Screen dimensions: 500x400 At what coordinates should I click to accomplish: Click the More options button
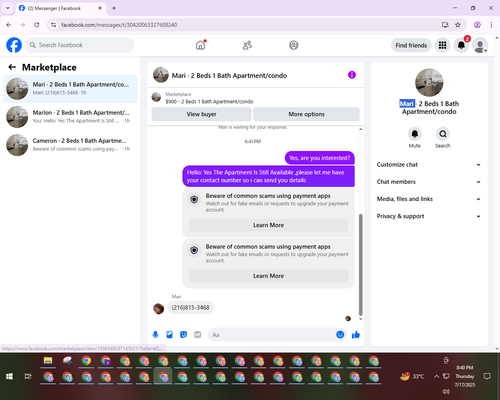(x=306, y=114)
